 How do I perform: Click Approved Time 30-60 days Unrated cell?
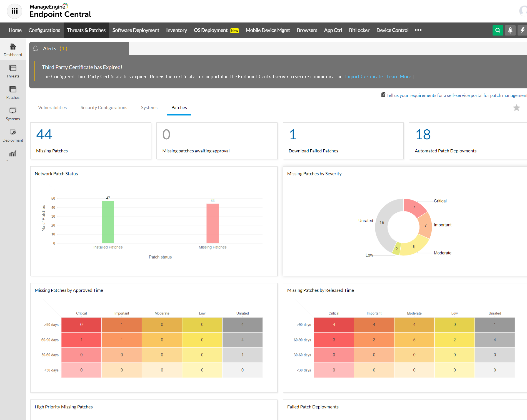click(x=243, y=355)
